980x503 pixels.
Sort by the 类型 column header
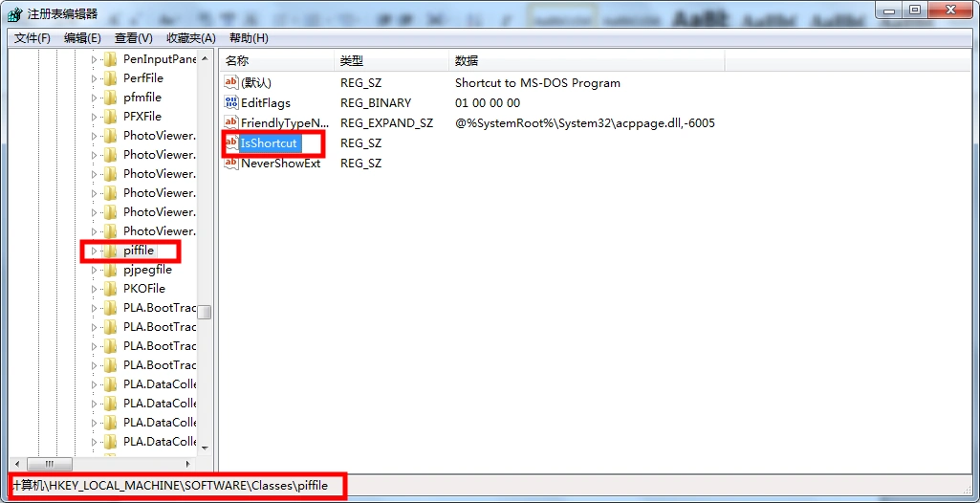[x=391, y=61]
